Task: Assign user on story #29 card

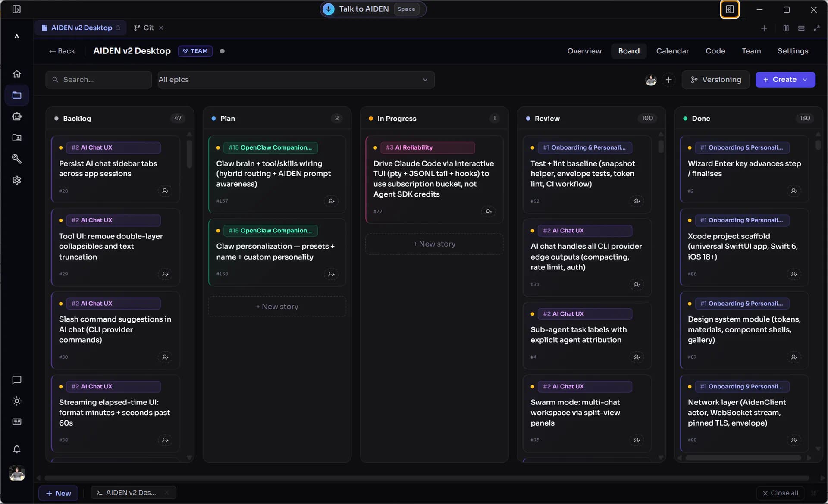Action: (x=165, y=274)
